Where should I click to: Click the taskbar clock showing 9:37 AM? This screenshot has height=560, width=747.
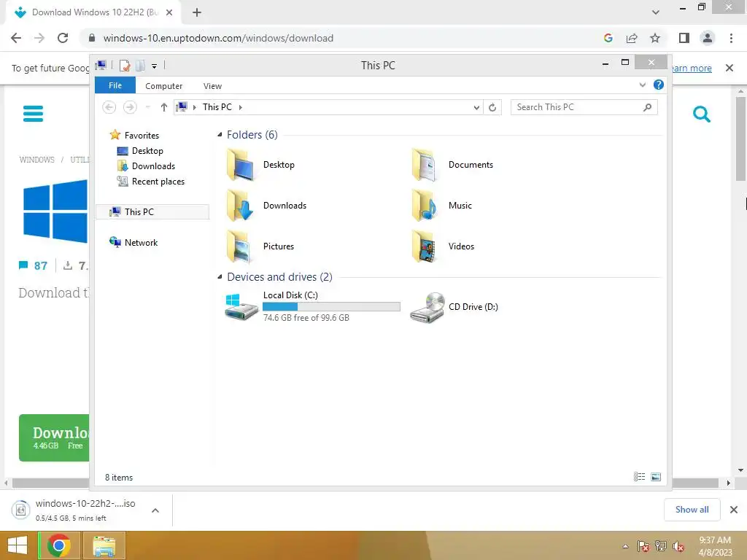[715, 546]
